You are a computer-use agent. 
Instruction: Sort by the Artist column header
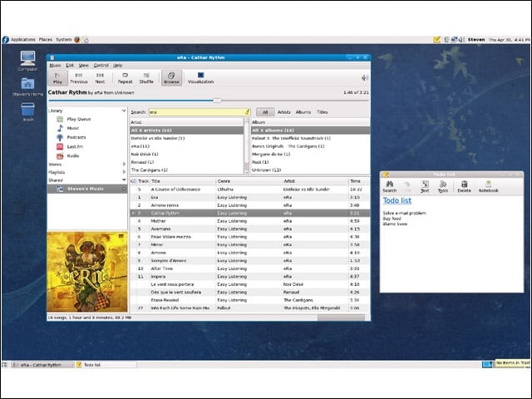315,181
